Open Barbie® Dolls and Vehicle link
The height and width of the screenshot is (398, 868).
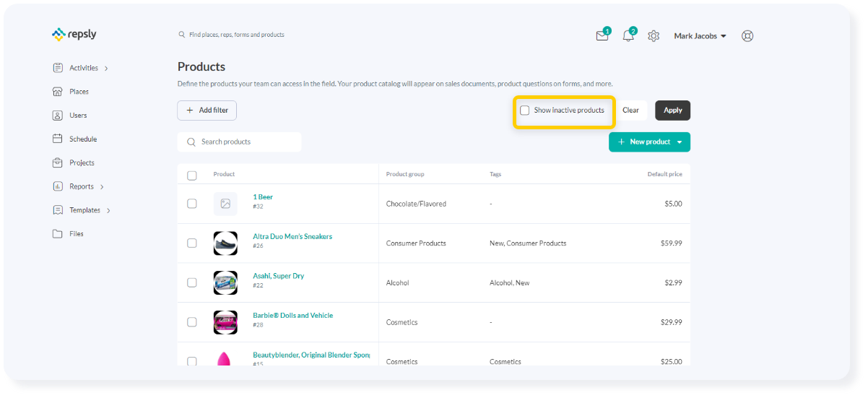click(x=292, y=316)
